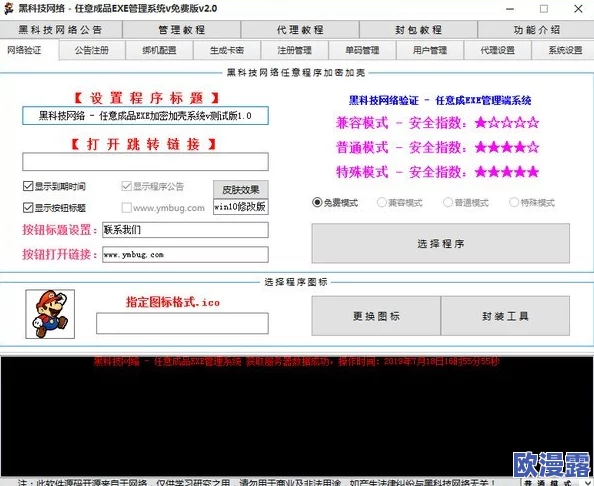Click the 更换图标 button
The width and height of the screenshot is (594, 486).
point(376,316)
